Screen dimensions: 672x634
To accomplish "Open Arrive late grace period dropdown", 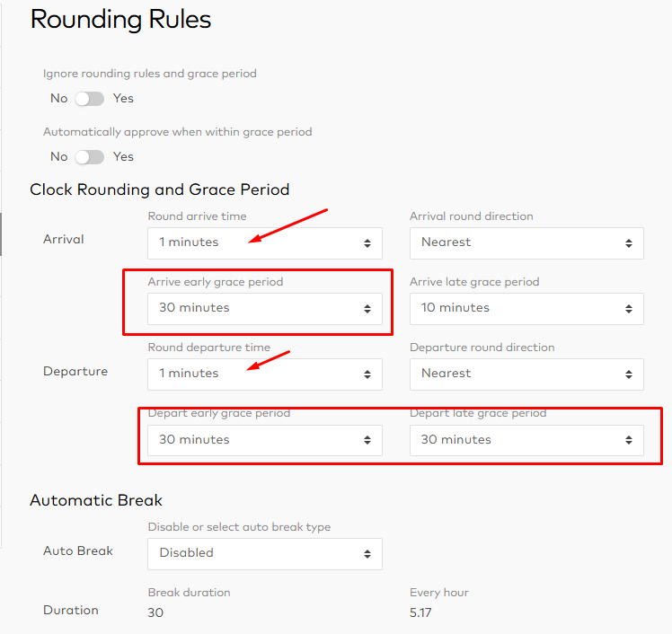I will click(526, 308).
